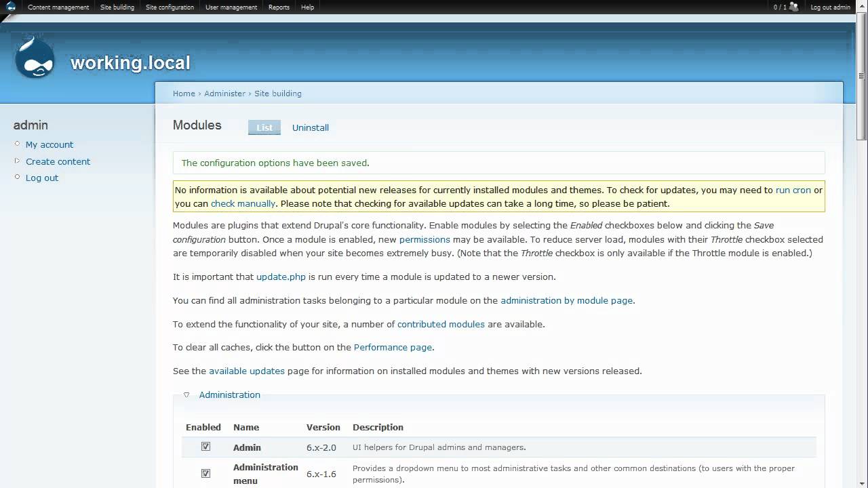Open the update.php link

(281, 277)
